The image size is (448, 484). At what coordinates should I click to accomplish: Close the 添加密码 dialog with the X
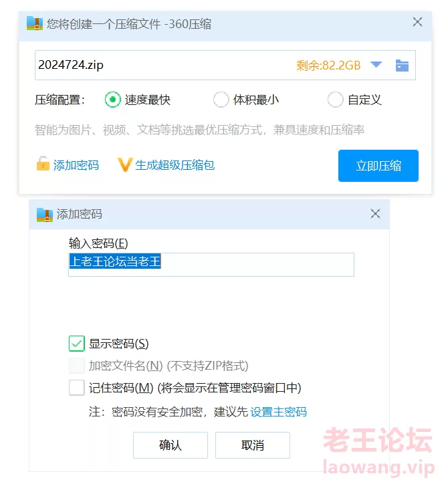point(375,214)
